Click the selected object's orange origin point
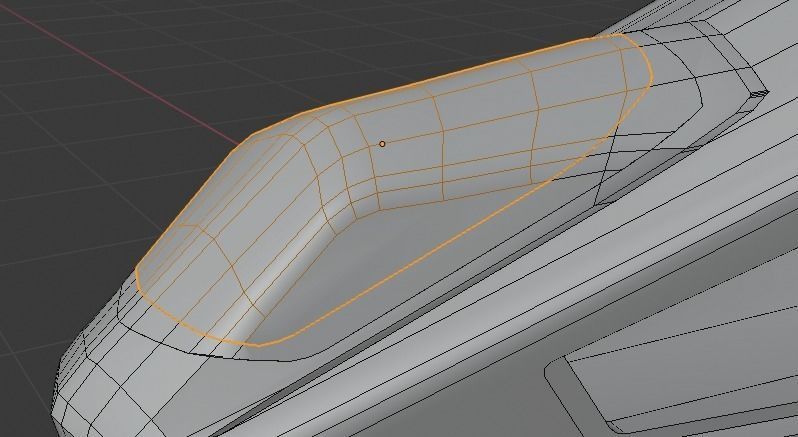The height and width of the screenshot is (437, 798). (382, 144)
